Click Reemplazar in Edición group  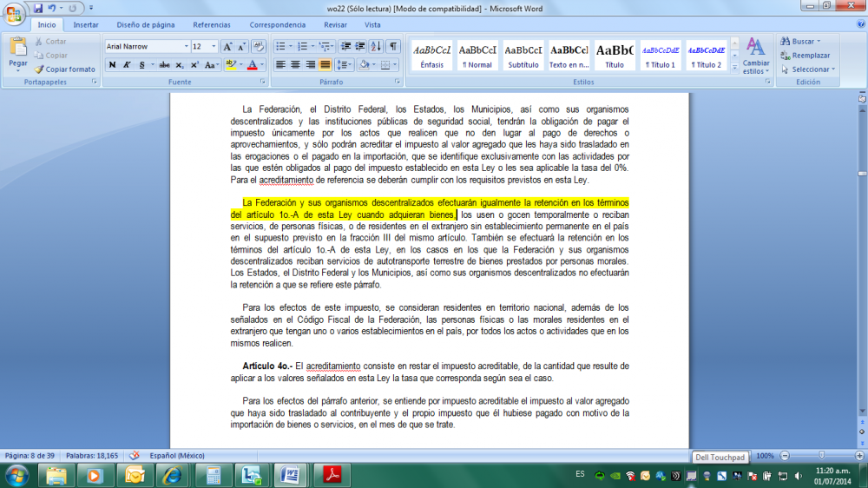[x=806, y=56]
